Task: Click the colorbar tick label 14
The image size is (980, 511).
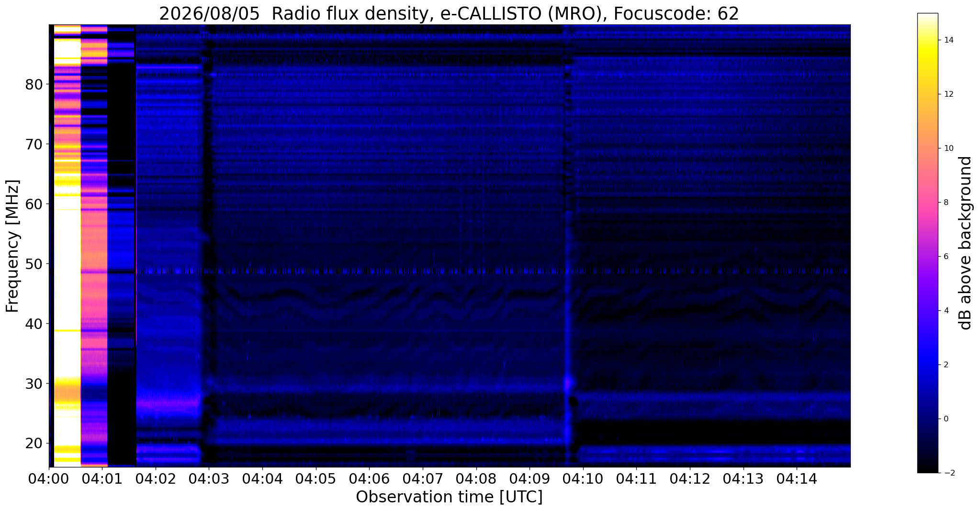Action: click(x=947, y=40)
